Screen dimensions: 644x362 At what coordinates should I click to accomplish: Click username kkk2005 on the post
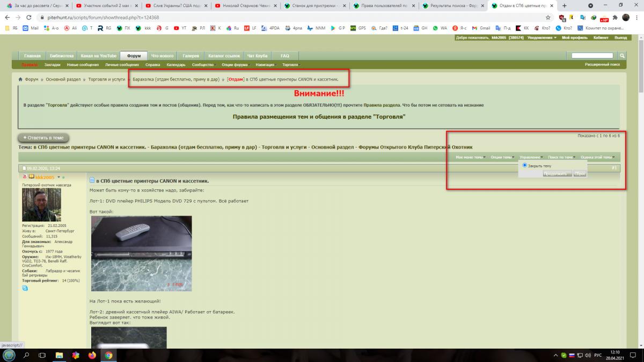click(45, 177)
